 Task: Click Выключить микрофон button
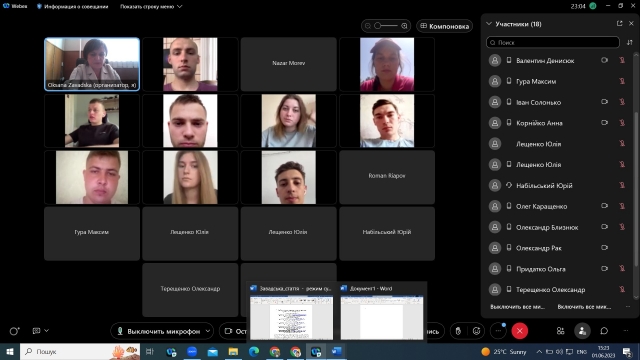158,331
